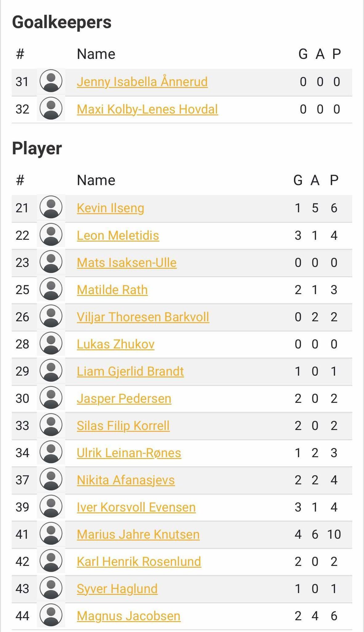The image size is (364, 632).
Task: Open Viljar Thoresen Barkvoll's profile
Action: [143, 317]
